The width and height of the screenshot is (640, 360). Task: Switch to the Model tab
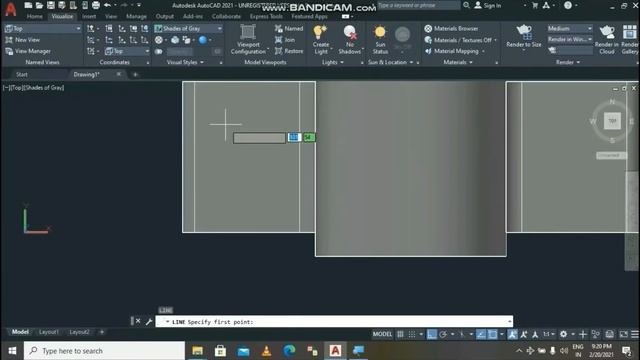tap(20, 332)
